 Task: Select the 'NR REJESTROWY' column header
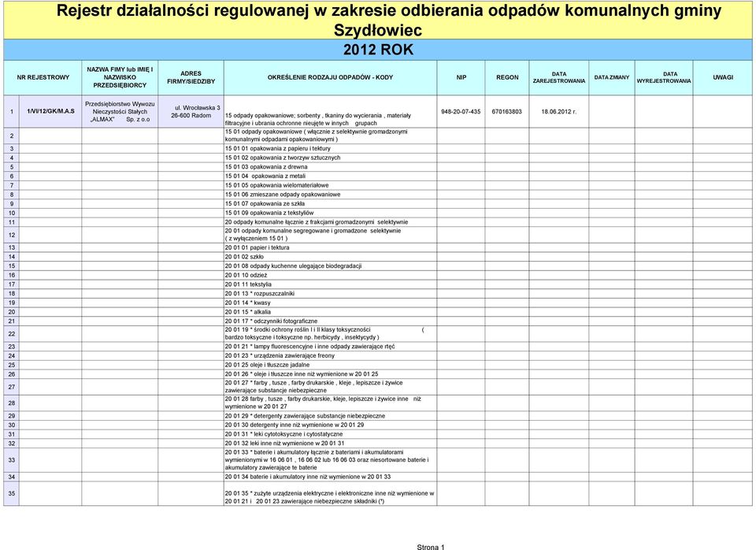point(43,77)
